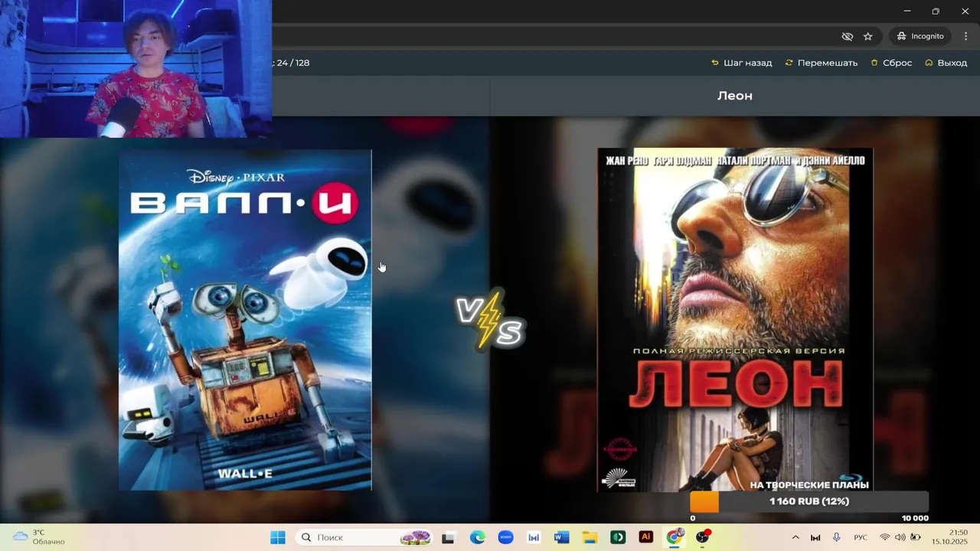
Task: Click the Выход exit button
Action: point(946,63)
